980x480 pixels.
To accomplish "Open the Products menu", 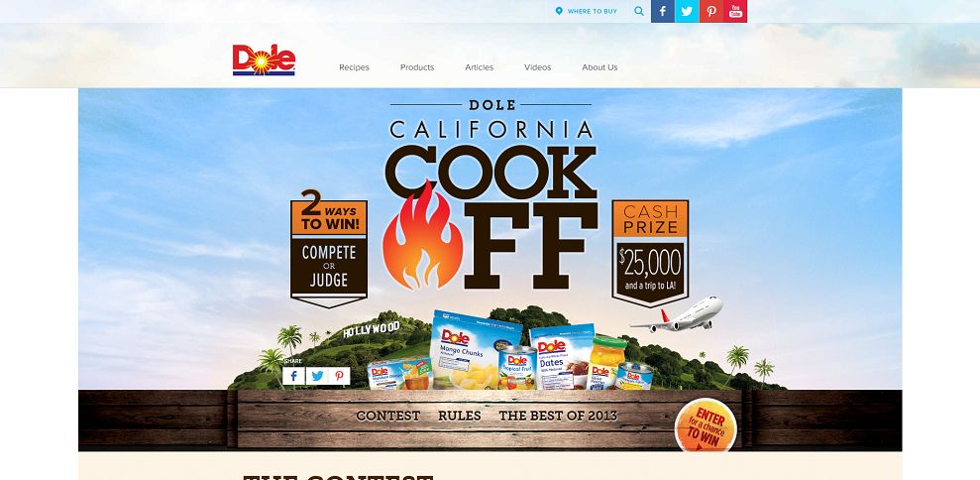I will (x=417, y=67).
